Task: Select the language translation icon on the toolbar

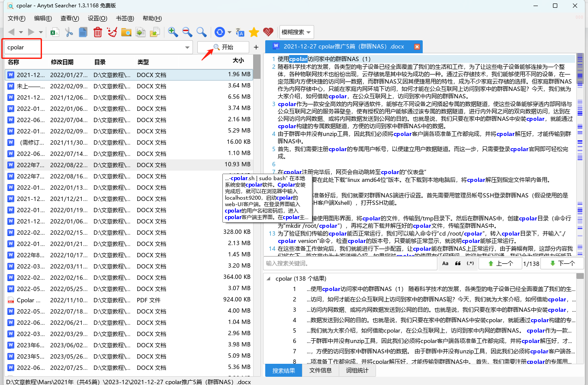Action: [x=240, y=32]
